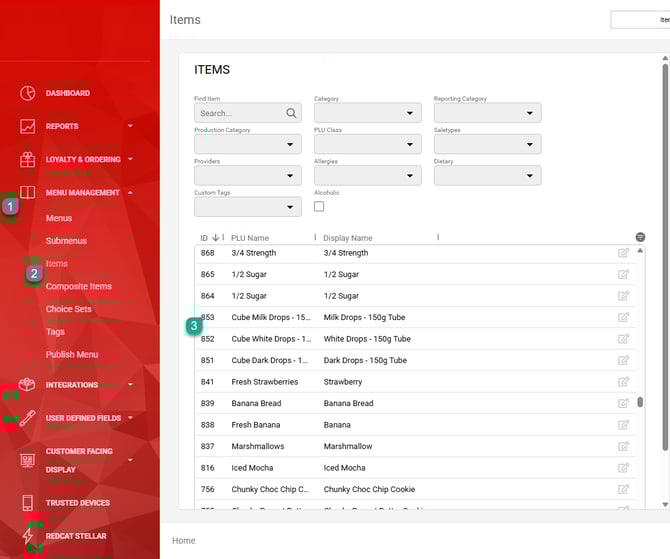The width and height of the screenshot is (670, 559).
Task: Click the edit icon for Iced Mocha row
Action: point(624,467)
